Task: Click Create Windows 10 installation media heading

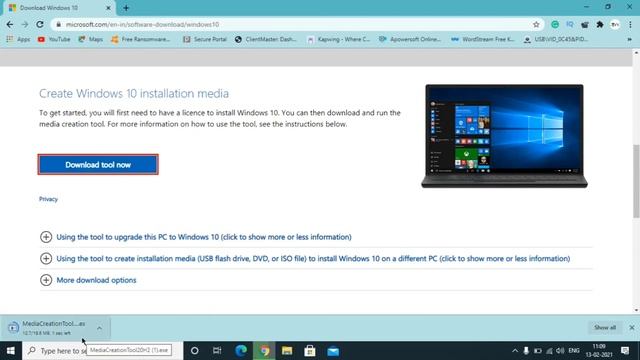Action: pyautogui.click(x=134, y=93)
